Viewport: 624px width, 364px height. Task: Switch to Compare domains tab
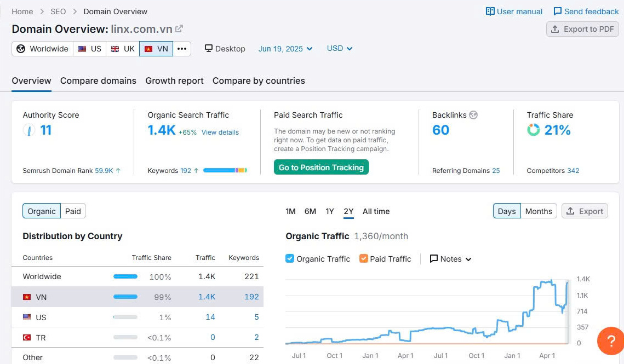coord(98,81)
